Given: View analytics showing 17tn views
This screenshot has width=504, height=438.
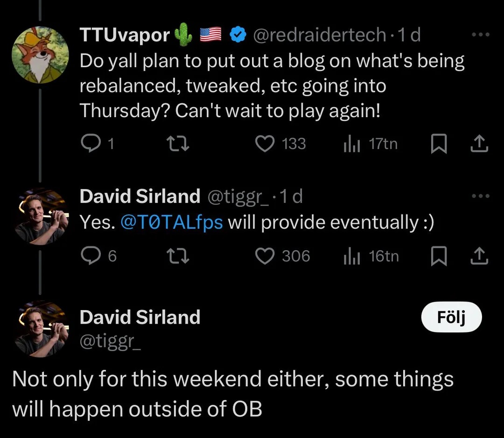Looking at the screenshot, I should (x=371, y=144).
